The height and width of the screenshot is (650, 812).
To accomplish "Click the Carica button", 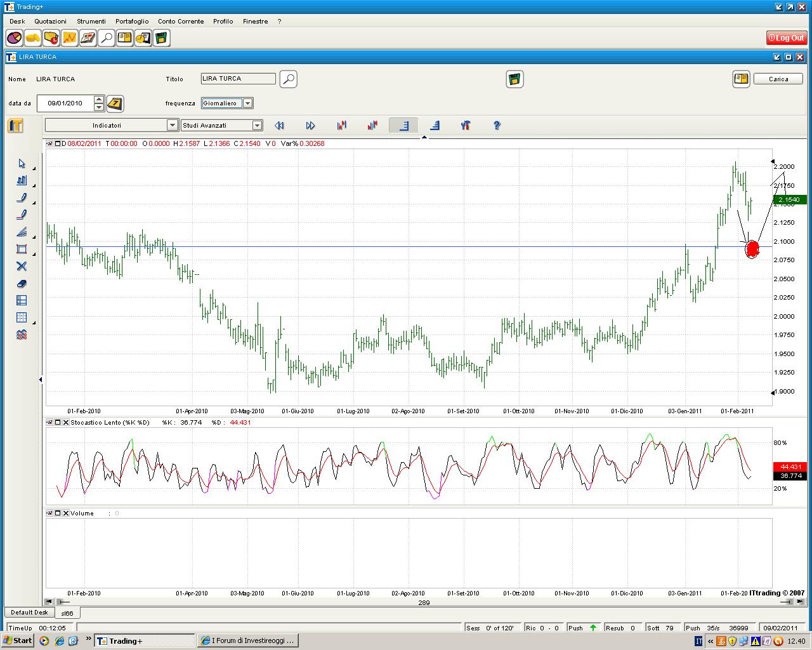I will point(778,79).
